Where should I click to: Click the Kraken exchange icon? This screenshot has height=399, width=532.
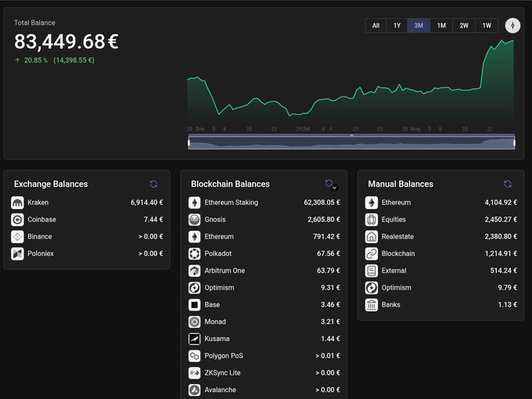17,203
